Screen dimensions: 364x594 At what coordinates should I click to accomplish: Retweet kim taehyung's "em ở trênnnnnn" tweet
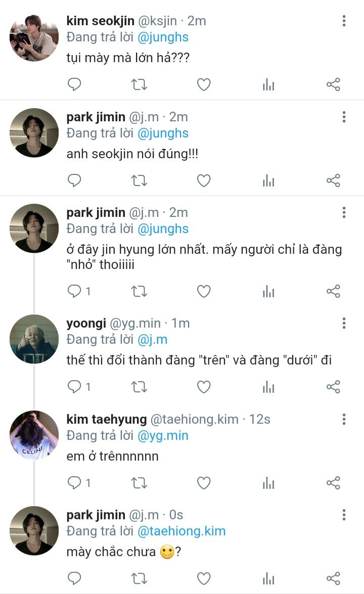(x=139, y=483)
